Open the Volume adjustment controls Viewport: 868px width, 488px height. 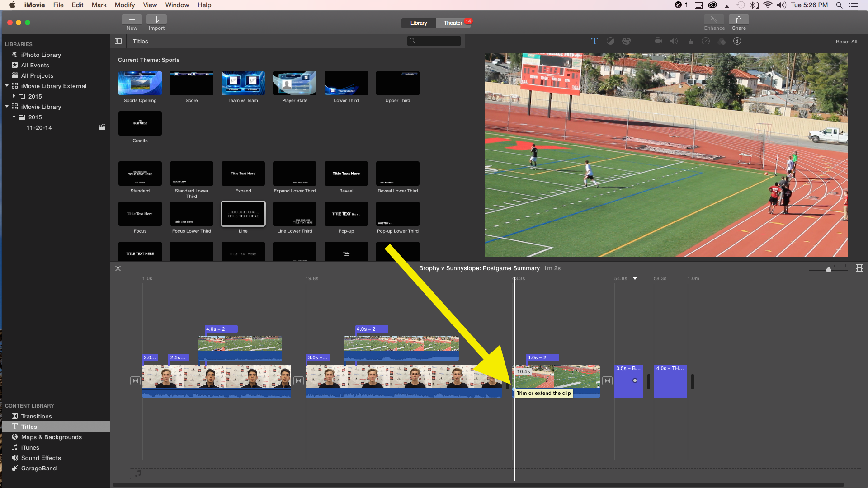(674, 41)
